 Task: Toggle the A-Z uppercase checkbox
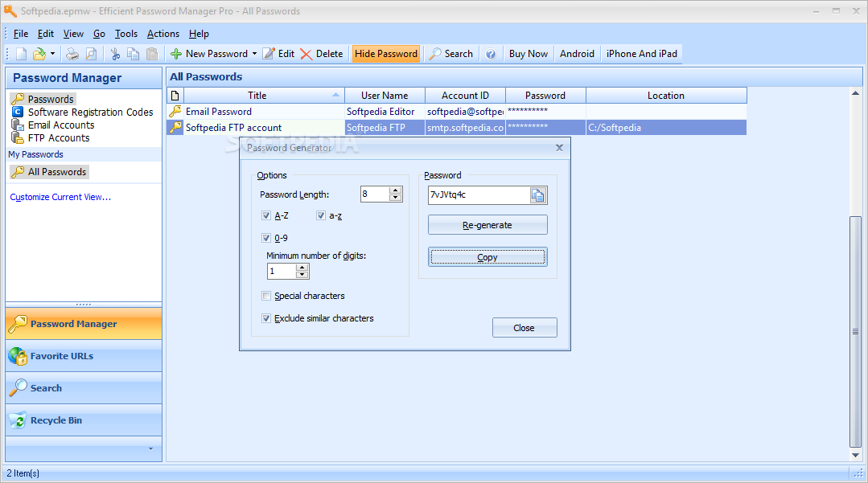(266, 215)
